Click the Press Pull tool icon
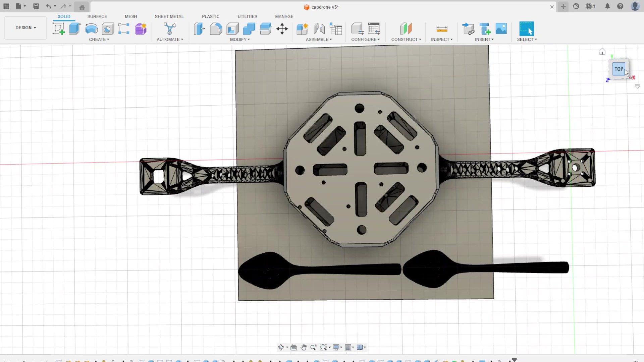The width and height of the screenshot is (644, 362). [199, 29]
